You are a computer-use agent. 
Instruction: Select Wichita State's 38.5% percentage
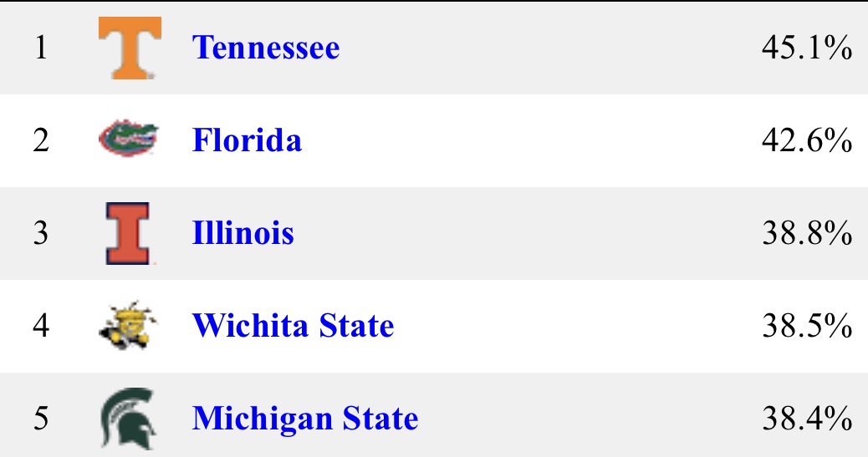pos(805,326)
